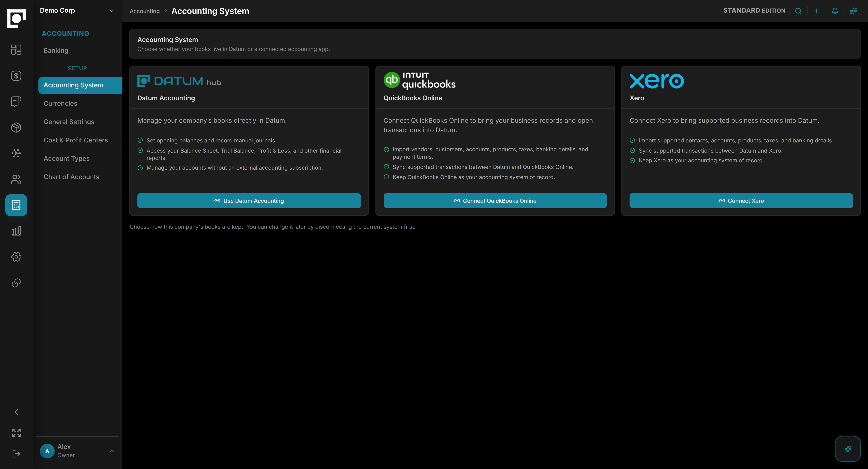Expand the Alex Owner user menu

pos(77,451)
